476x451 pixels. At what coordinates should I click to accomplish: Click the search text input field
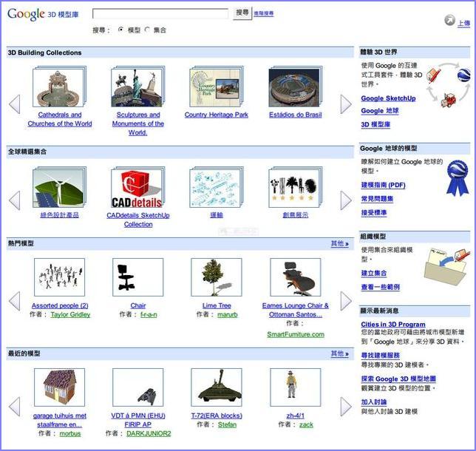[x=160, y=13]
